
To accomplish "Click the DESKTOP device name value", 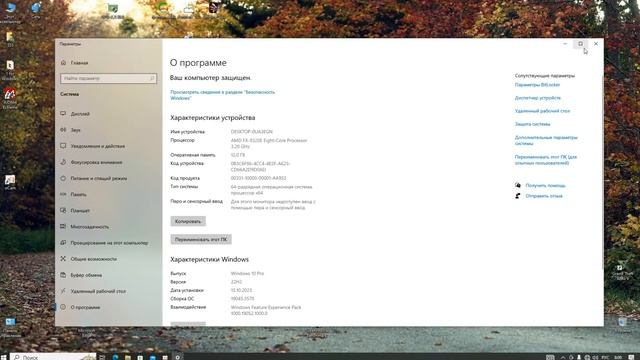I will pos(251,132).
